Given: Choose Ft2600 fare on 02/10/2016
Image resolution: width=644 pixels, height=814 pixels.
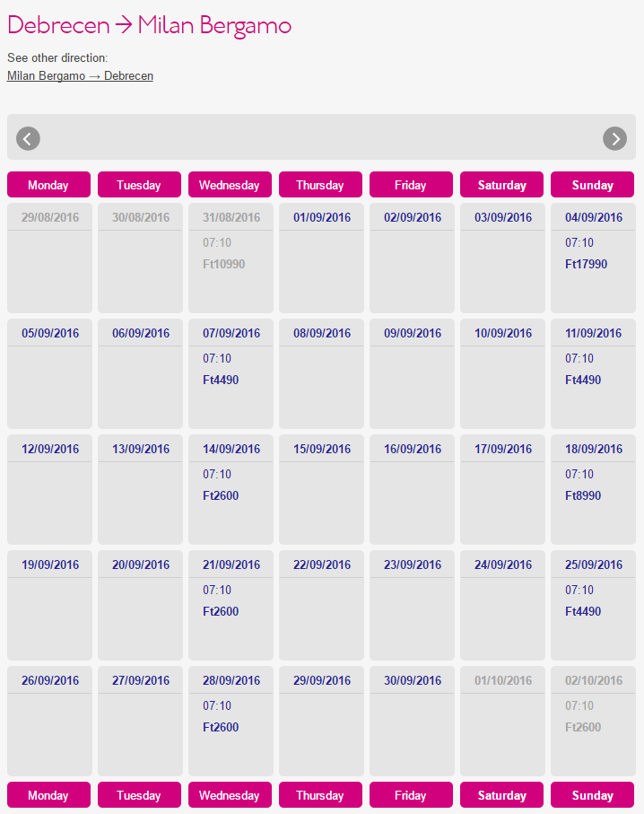Looking at the screenshot, I should coord(583,727).
